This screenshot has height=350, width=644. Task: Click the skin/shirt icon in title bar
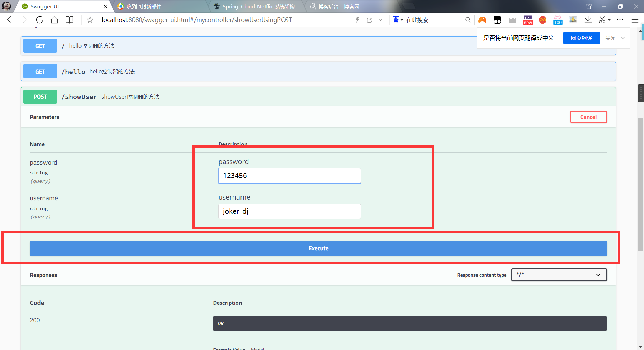589,6
